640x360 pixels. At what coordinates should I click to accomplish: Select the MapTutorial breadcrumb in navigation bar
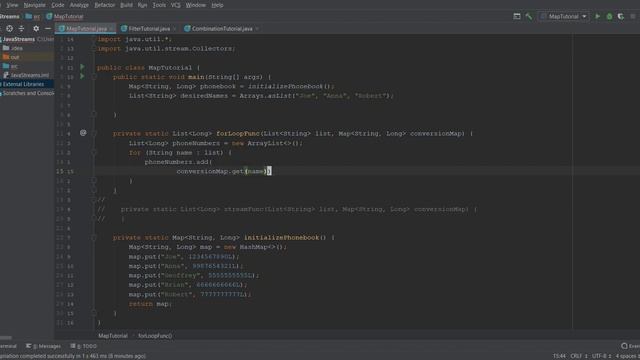click(x=65, y=16)
